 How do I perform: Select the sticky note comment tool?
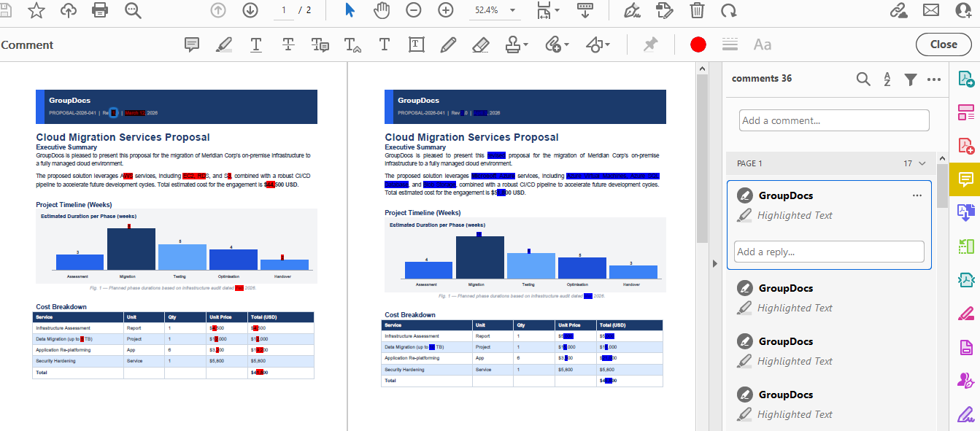pyautogui.click(x=192, y=44)
